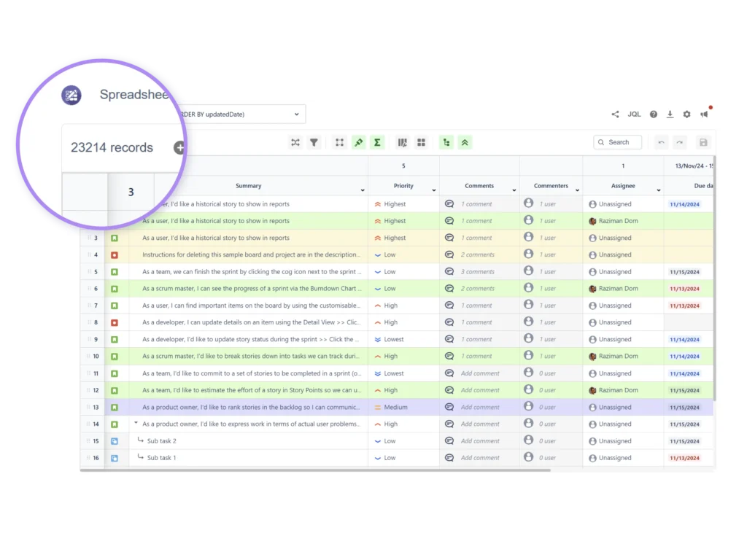The width and height of the screenshot is (747, 560).
Task: Click Raziman Dom avatar in row 6
Action: 592,289
